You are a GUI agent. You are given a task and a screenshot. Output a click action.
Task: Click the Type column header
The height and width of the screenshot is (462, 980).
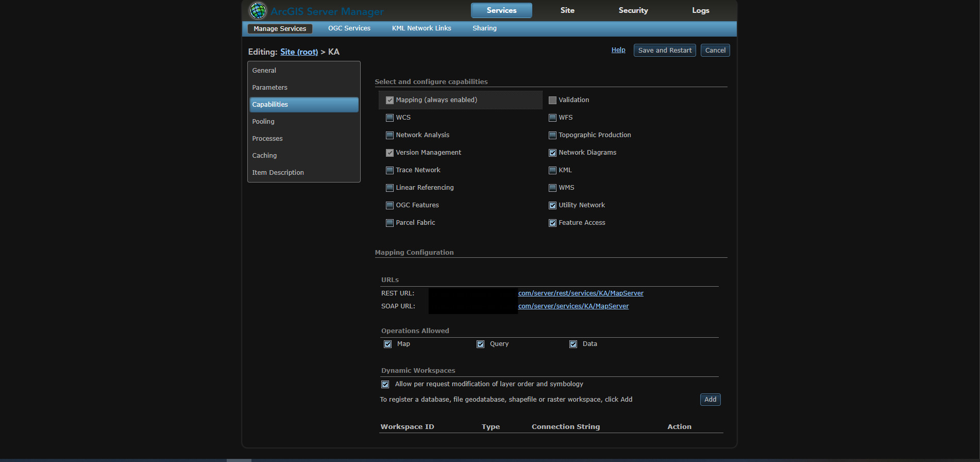(x=491, y=427)
